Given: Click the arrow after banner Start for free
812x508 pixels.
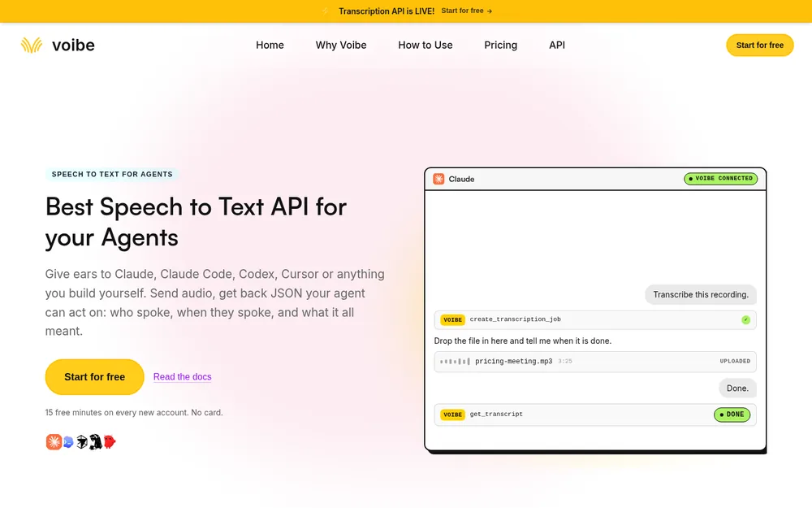Looking at the screenshot, I should [490, 11].
